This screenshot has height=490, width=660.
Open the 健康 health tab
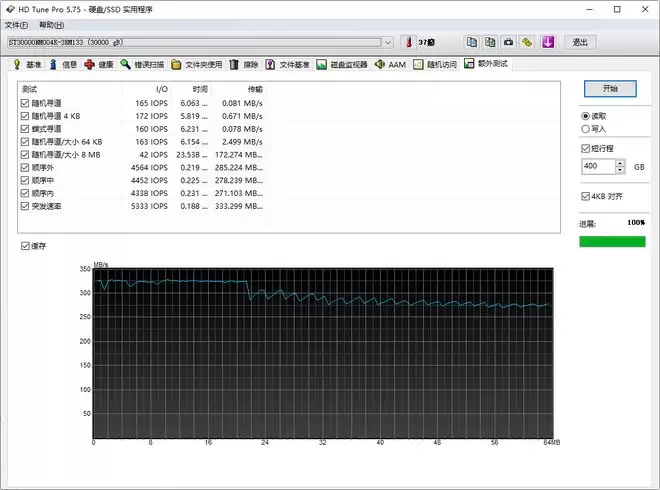click(99, 65)
